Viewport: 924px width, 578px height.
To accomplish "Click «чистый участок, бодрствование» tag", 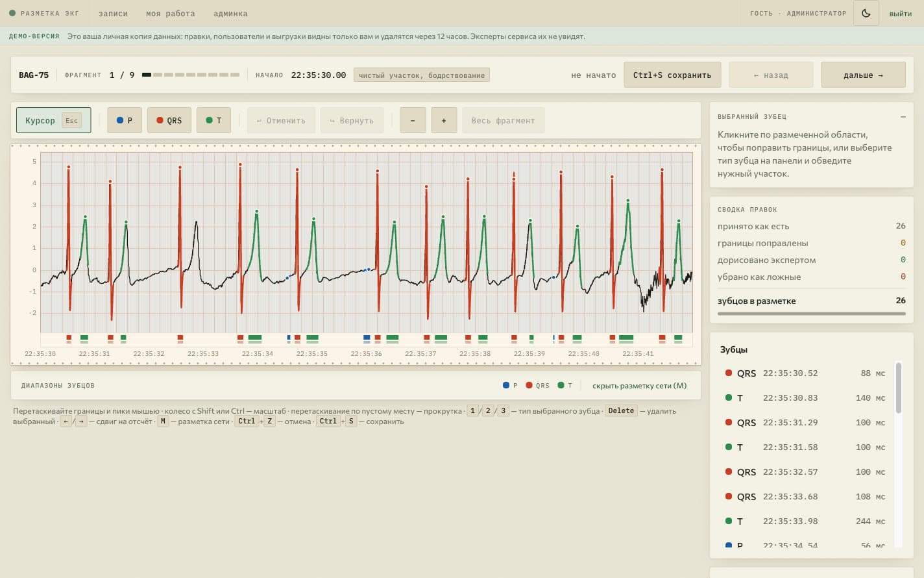I will [x=422, y=75].
